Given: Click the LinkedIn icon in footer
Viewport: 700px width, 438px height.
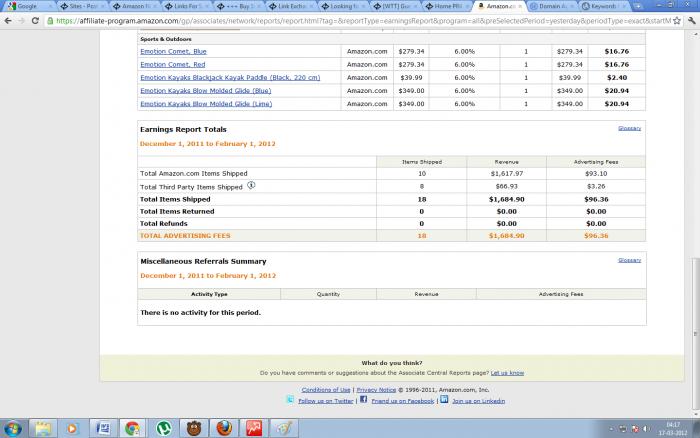Looking at the screenshot, I should point(444,399).
